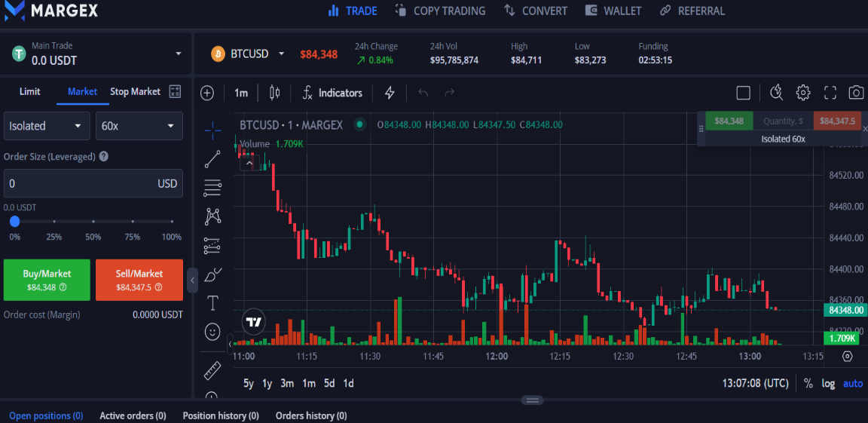
Task: Select the Market order tab
Action: point(82,91)
